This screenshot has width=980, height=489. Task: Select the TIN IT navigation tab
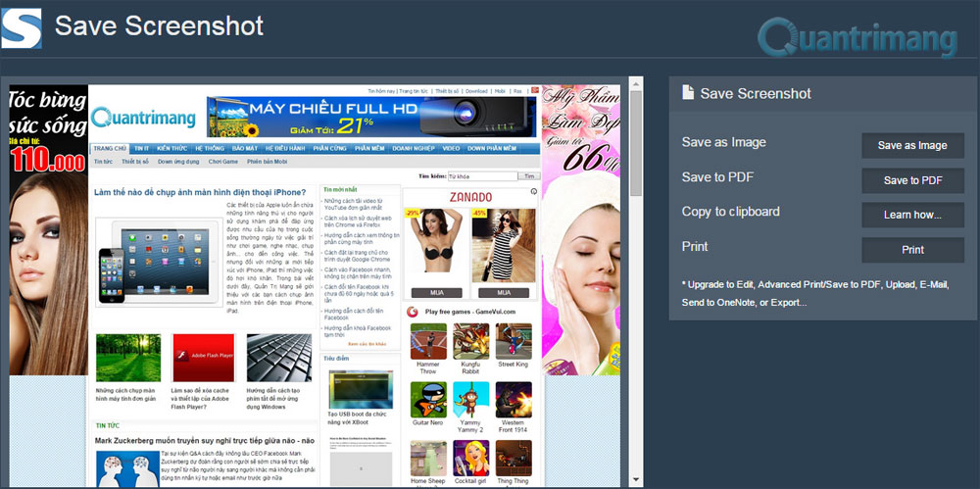click(141, 149)
